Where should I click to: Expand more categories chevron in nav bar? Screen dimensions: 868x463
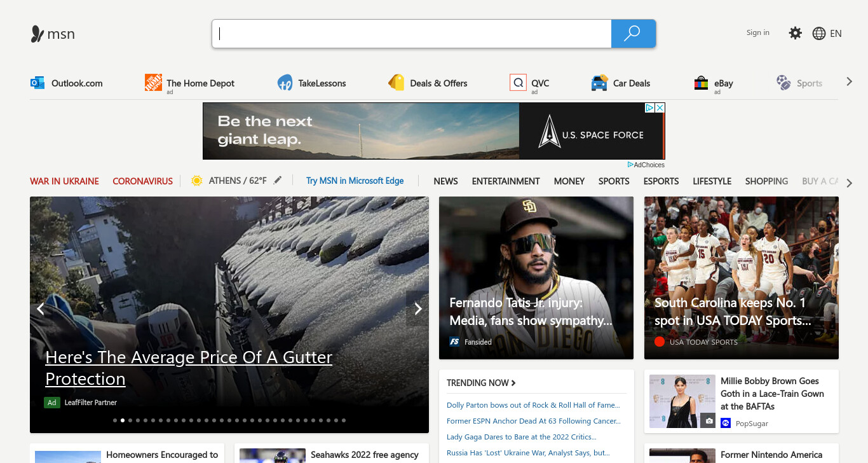pyautogui.click(x=850, y=183)
